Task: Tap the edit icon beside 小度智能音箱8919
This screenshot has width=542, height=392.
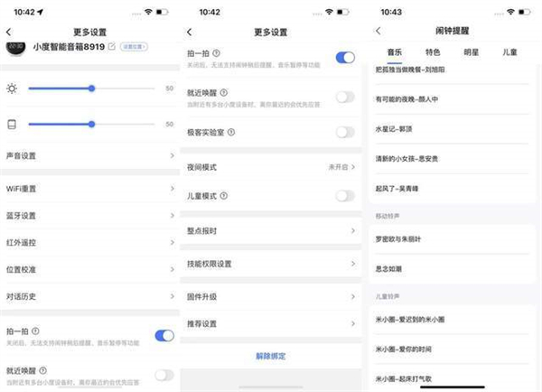Action: (x=111, y=47)
